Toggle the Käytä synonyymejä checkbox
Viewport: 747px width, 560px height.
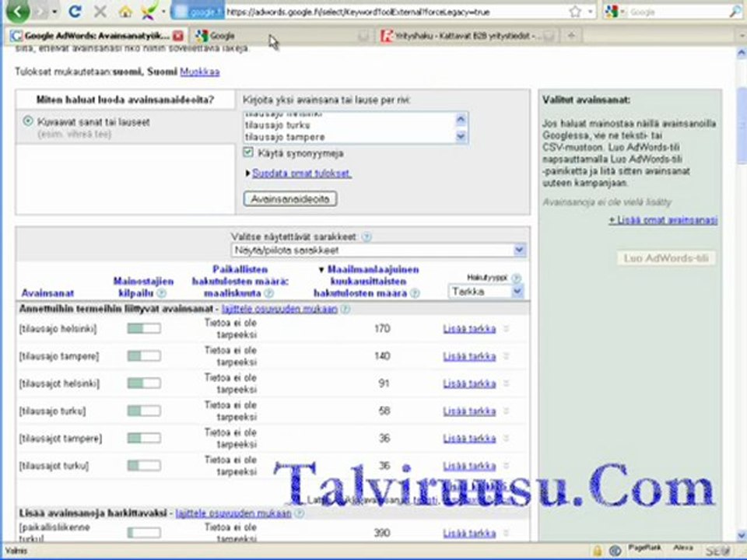[248, 152]
